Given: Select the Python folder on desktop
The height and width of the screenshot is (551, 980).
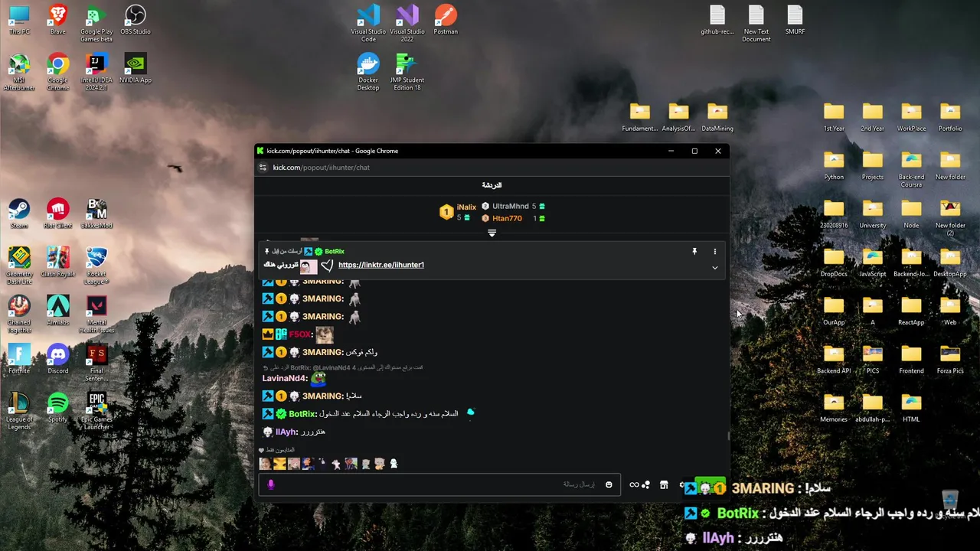Looking at the screenshot, I should (x=834, y=165).
